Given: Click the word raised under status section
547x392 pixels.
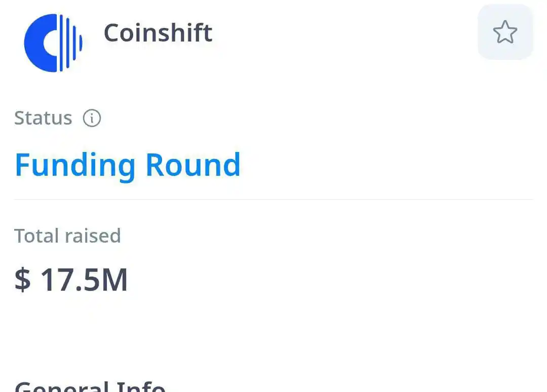Looking at the screenshot, I should 93,236.
